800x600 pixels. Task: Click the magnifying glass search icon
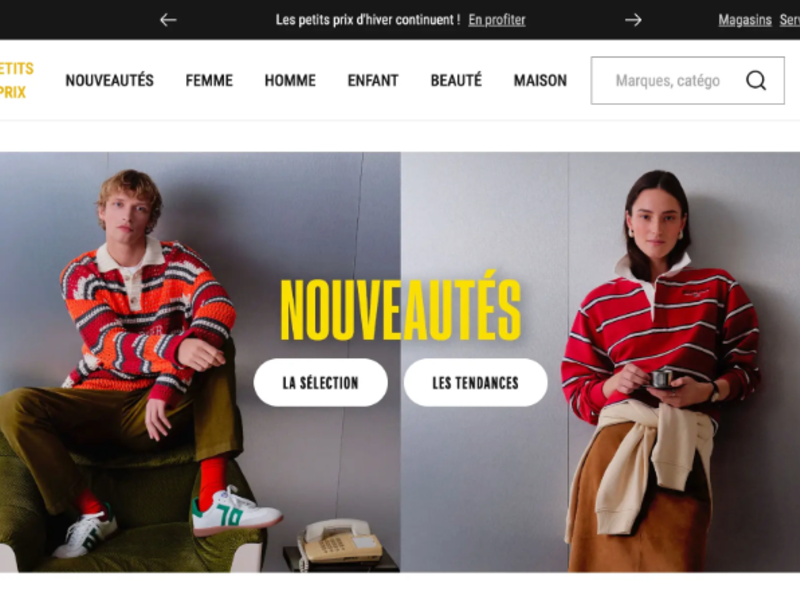coord(756,81)
